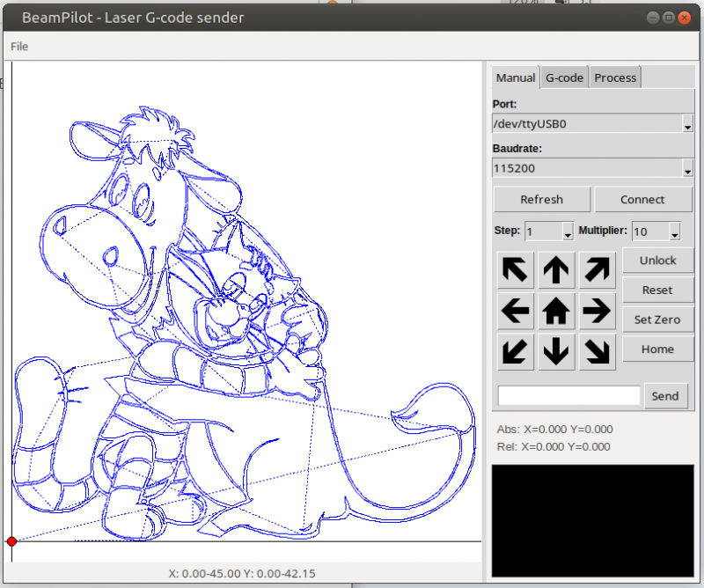The height and width of the screenshot is (588, 704).
Task: Click the Refresh ports button
Action: click(x=541, y=199)
